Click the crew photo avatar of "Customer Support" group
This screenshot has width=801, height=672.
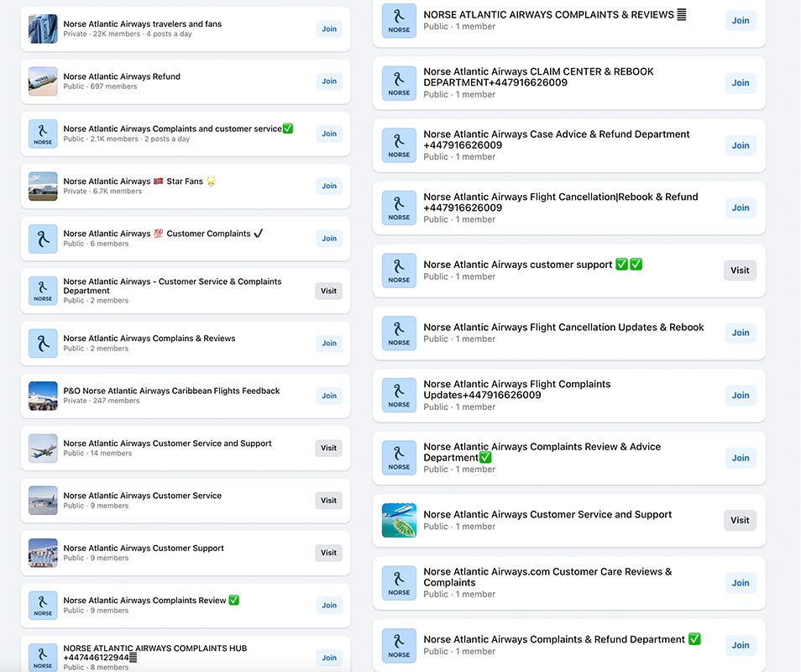[43, 553]
